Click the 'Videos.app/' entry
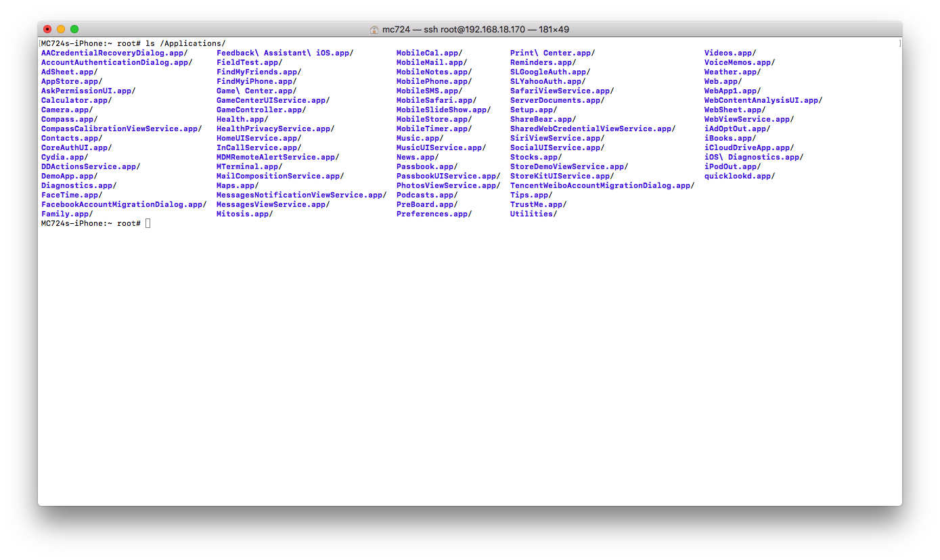Image resolution: width=940 pixels, height=560 pixels. point(730,53)
